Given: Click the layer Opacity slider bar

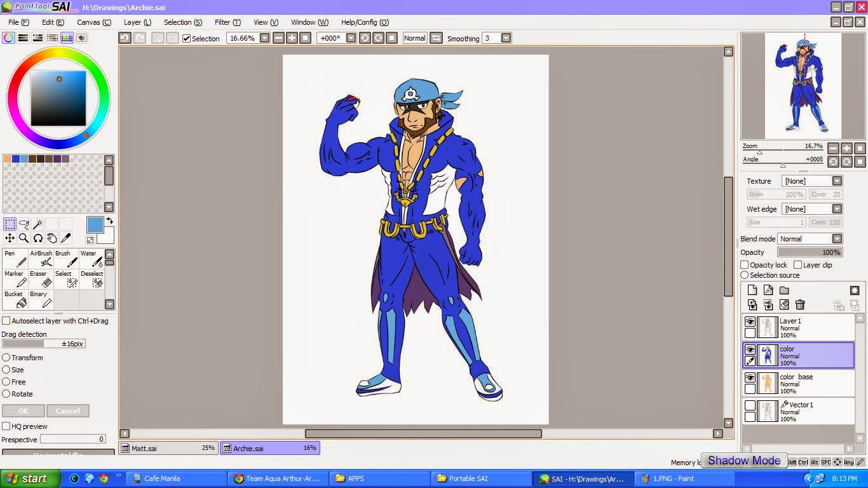Looking at the screenshot, I should 810,252.
